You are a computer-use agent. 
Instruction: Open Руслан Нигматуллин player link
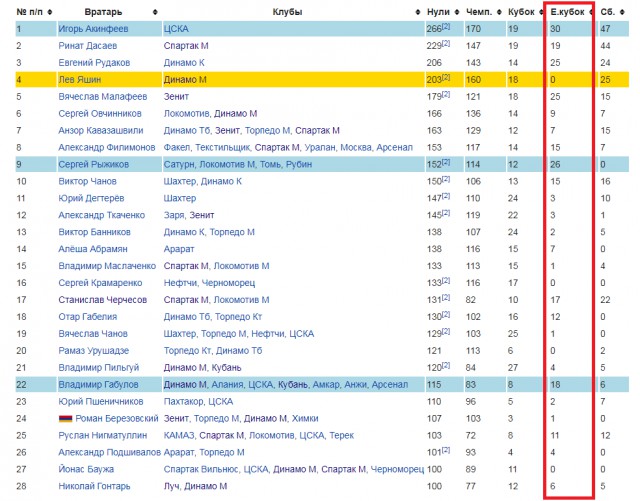coord(102,436)
